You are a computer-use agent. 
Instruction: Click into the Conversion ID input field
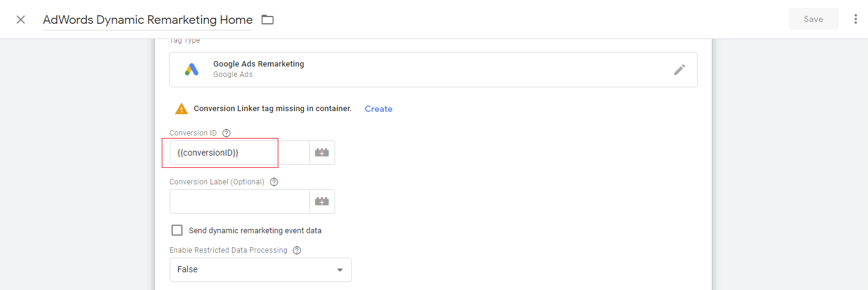239,153
